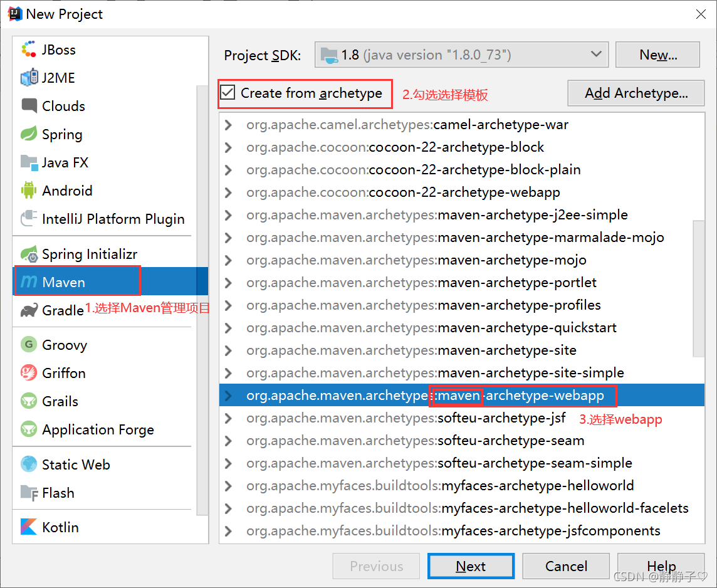Expand the maven-archetype-webapp tree entry

pos(228,396)
